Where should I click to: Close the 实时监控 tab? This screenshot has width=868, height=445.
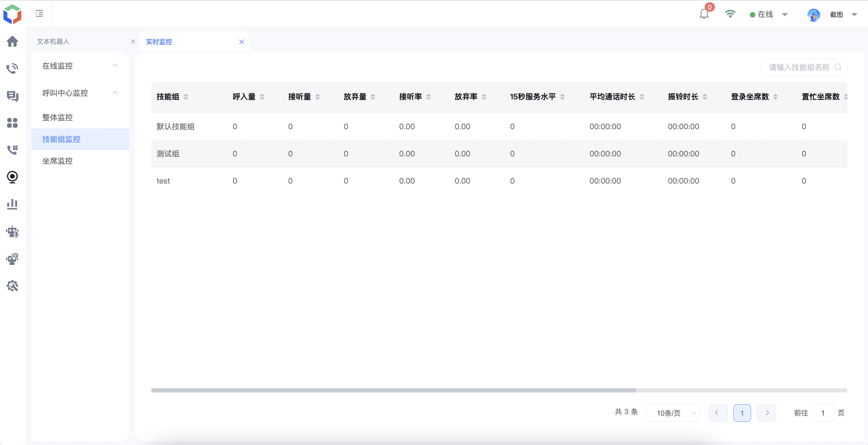coord(241,42)
